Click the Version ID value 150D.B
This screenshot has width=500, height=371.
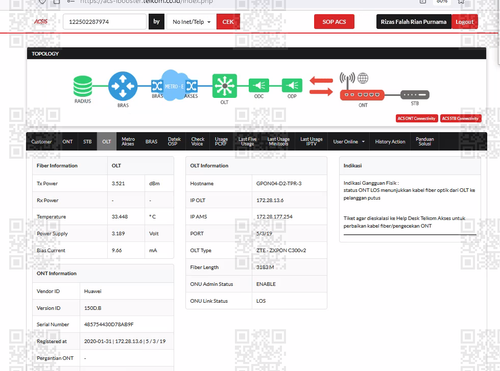[x=93, y=308]
